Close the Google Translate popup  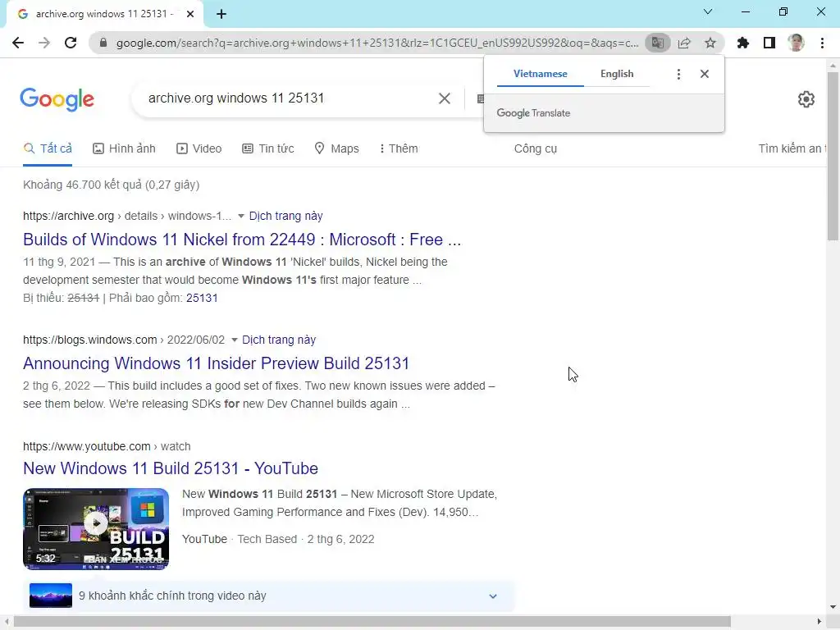tap(705, 74)
